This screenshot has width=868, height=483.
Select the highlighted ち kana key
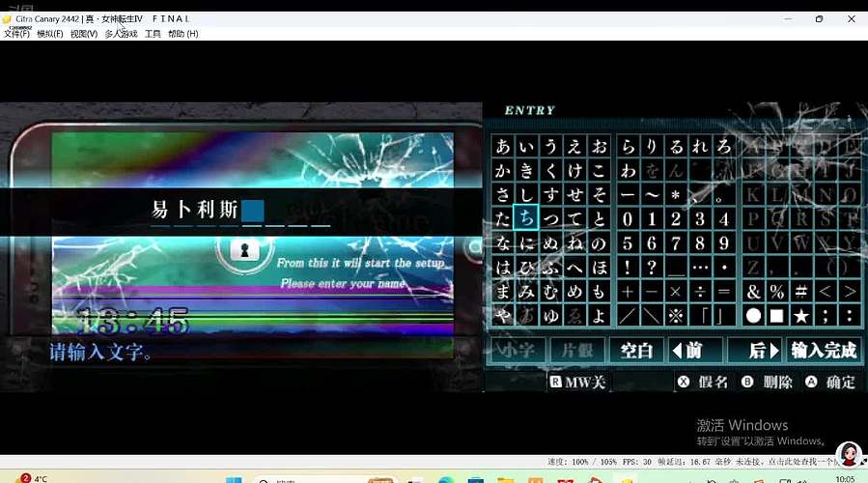tap(526, 218)
